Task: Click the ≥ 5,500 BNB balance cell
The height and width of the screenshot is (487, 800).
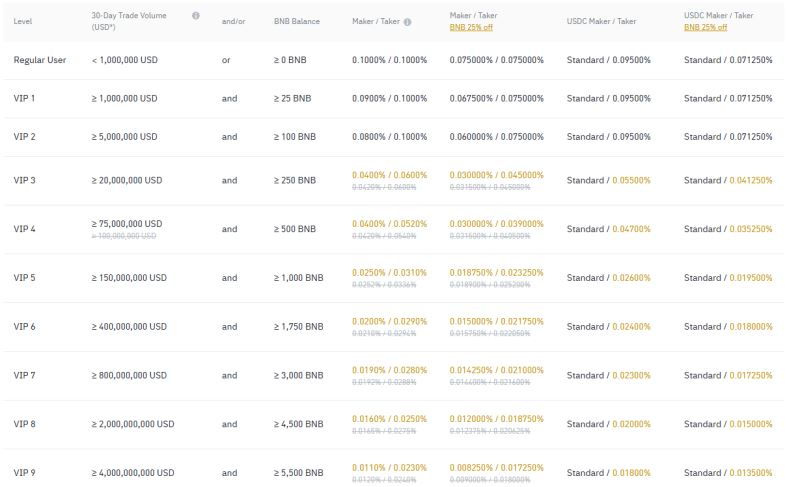Action: coord(298,472)
